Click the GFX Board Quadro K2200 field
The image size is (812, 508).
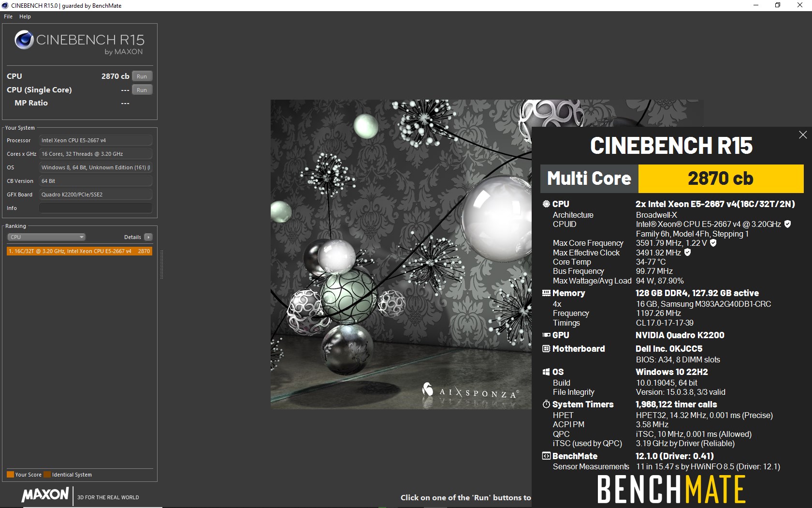tap(96, 194)
